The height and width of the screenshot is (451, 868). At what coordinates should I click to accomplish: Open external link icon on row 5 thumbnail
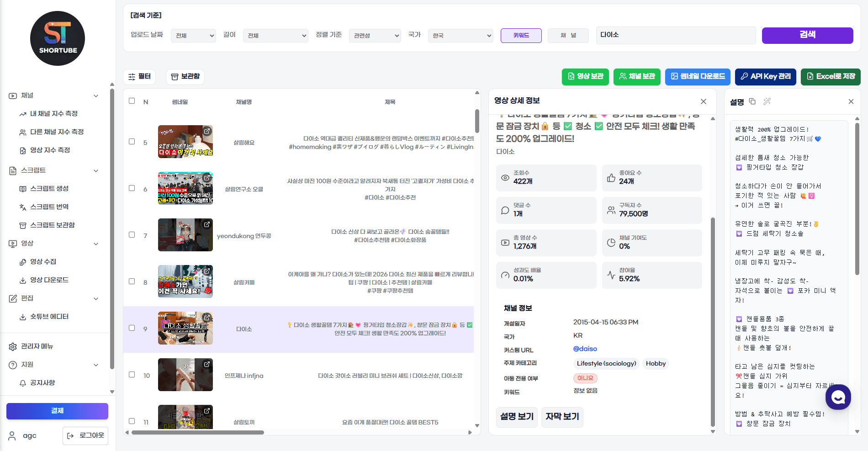coord(207,131)
